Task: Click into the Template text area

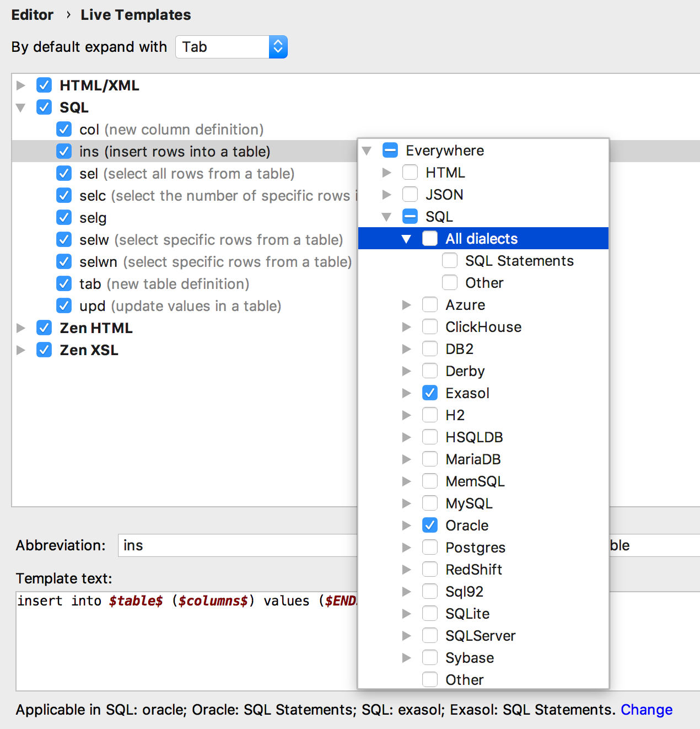Action: pyautogui.click(x=182, y=645)
